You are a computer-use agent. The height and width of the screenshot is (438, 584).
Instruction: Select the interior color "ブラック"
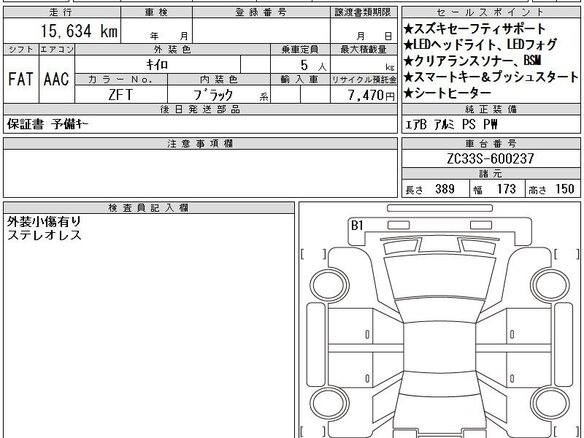click(213, 95)
